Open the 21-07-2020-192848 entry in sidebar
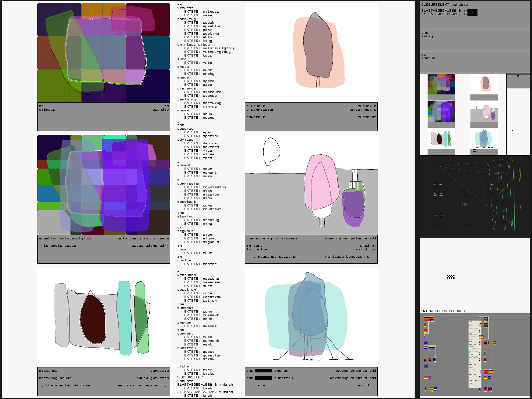Viewport: 532px width, 399px height. point(444,11)
